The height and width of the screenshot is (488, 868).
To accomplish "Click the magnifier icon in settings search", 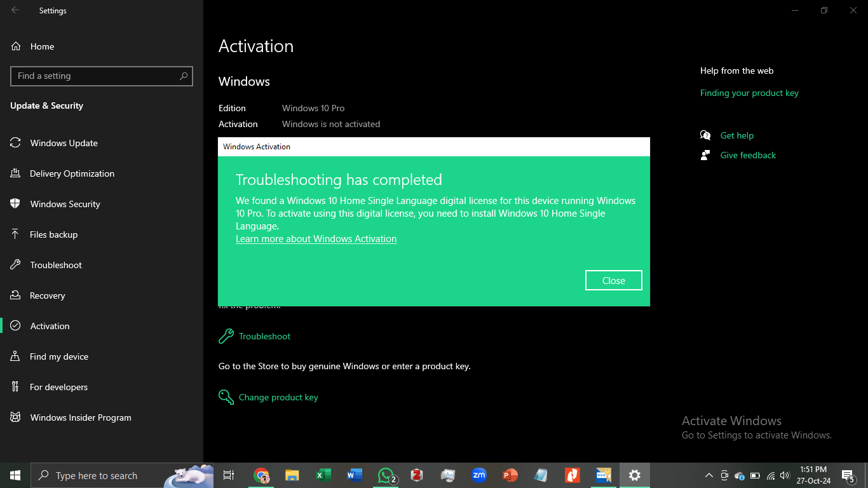I will (x=184, y=76).
